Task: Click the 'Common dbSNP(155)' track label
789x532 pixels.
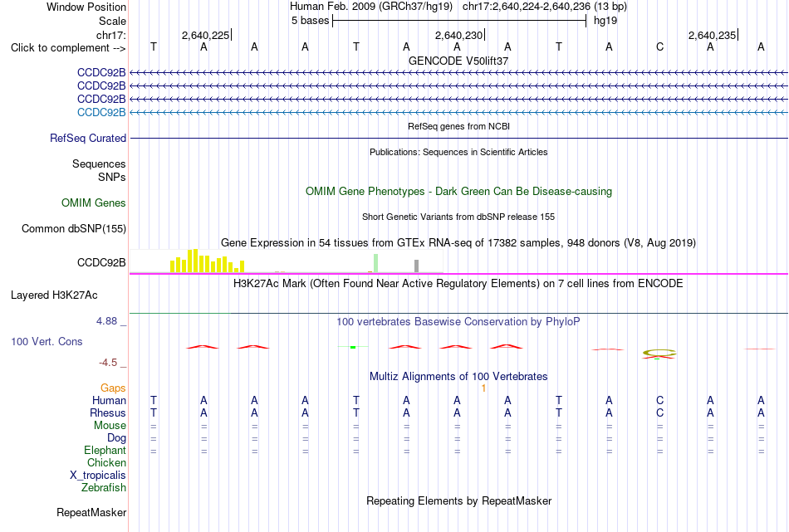Action: coord(74,229)
